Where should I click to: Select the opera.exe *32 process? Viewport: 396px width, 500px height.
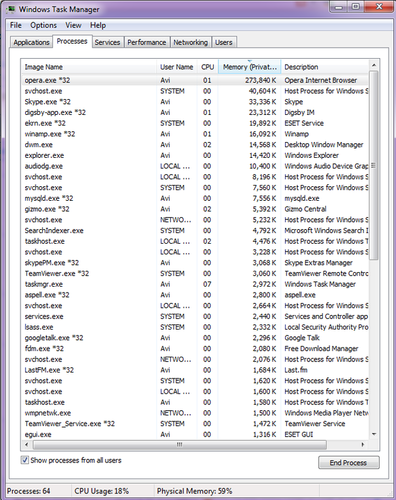pos(195,80)
